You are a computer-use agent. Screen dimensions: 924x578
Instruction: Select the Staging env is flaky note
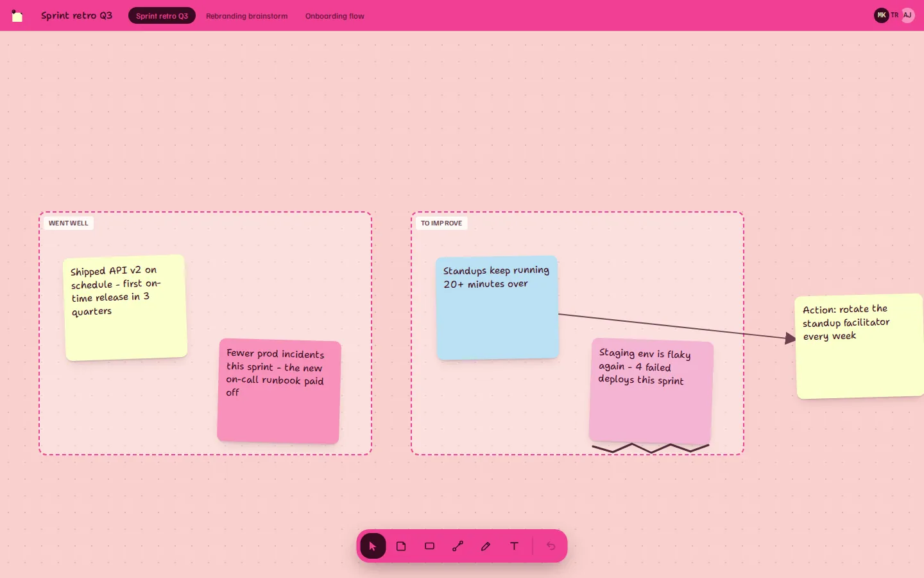[x=651, y=390]
